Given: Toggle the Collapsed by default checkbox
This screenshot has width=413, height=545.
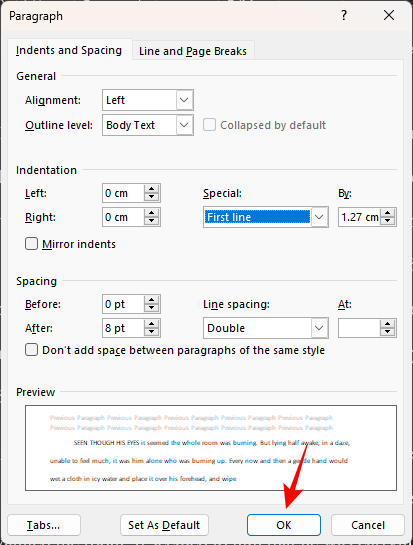Looking at the screenshot, I should [209, 125].
